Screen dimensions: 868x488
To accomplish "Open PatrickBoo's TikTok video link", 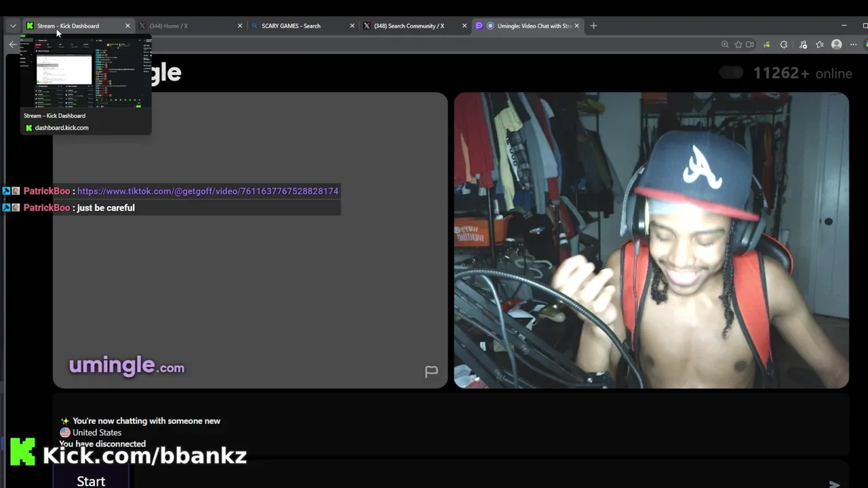I will click(x=208, y=191).
